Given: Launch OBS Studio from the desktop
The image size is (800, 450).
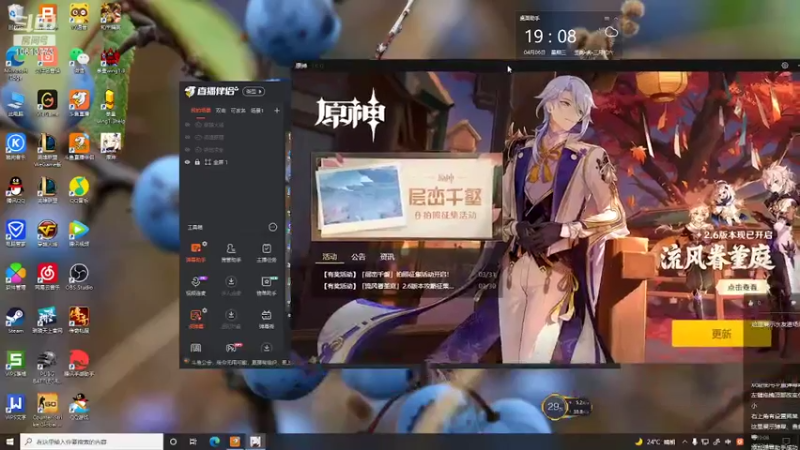Looking at the screenshot, I should [x=79, y=277].
